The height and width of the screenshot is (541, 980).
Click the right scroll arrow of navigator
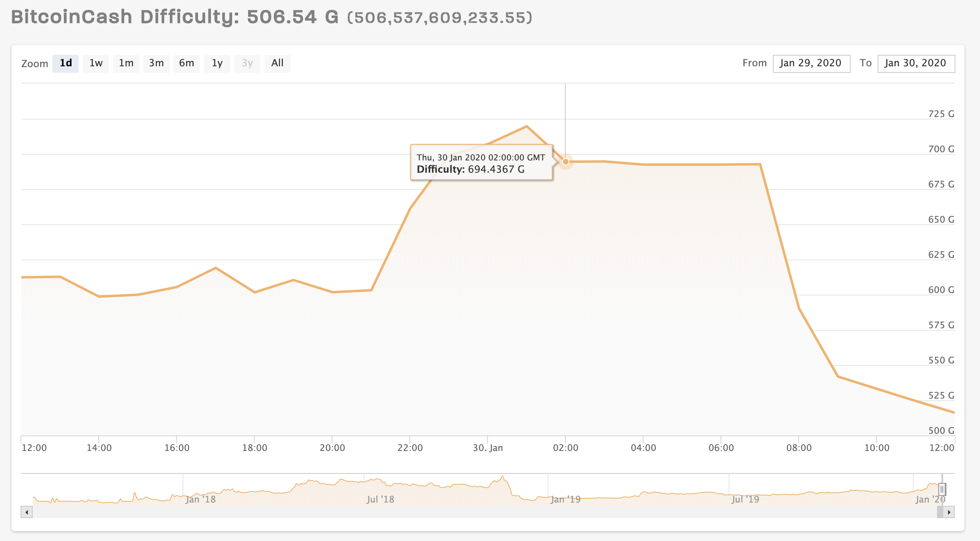coord(949,512)
